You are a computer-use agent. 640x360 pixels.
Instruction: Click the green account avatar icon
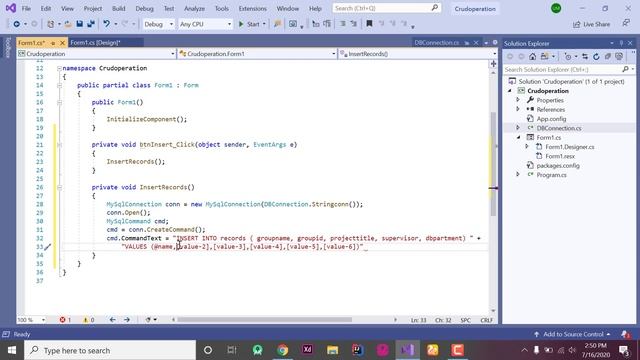(x=556, y=8)
